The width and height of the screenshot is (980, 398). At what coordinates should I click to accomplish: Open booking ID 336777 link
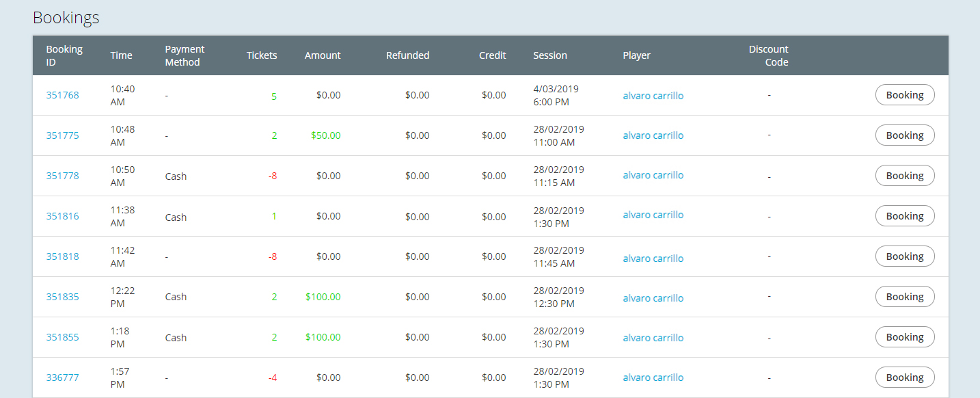pos(62,377)
